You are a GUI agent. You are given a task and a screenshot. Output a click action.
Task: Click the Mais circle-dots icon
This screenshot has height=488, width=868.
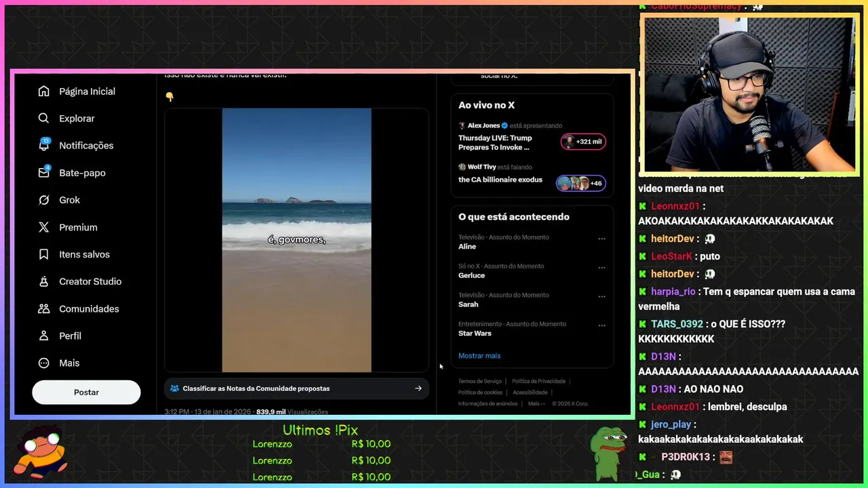coord(44,363)
